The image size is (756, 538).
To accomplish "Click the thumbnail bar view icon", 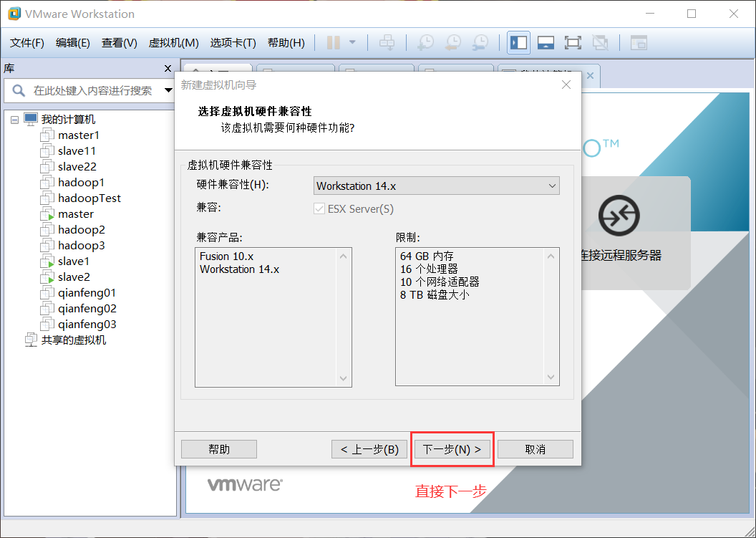I will (x=546, y=43).
